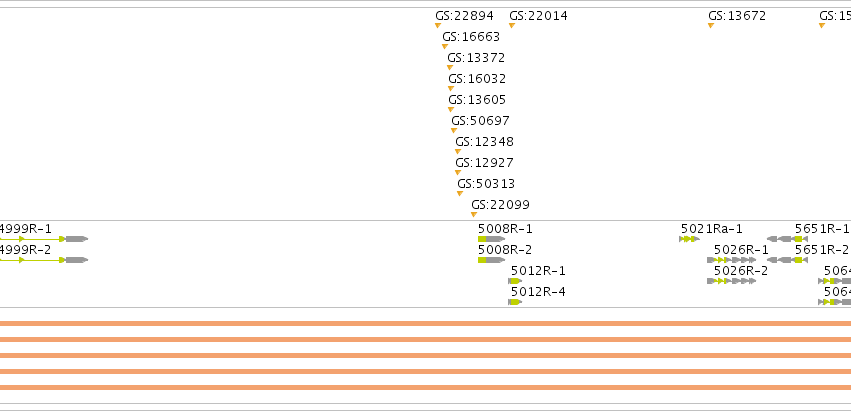
Task: Select the 5008R-2 gene glyph
Action: click(492, 260)
